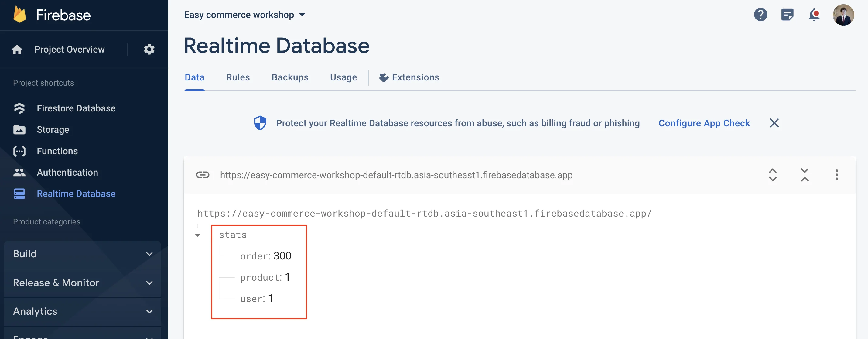
Task: Click the Realtime Database sidebar icon
Action: [19, 194]
